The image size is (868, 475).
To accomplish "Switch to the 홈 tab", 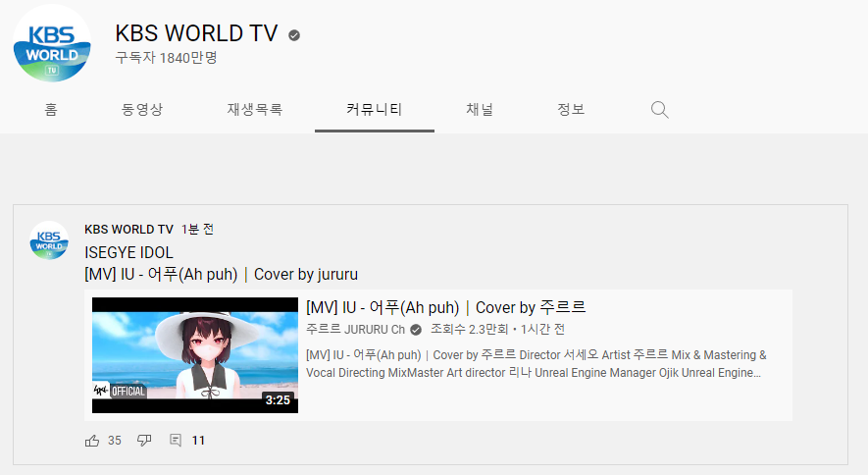I will (x=51, y=110).
